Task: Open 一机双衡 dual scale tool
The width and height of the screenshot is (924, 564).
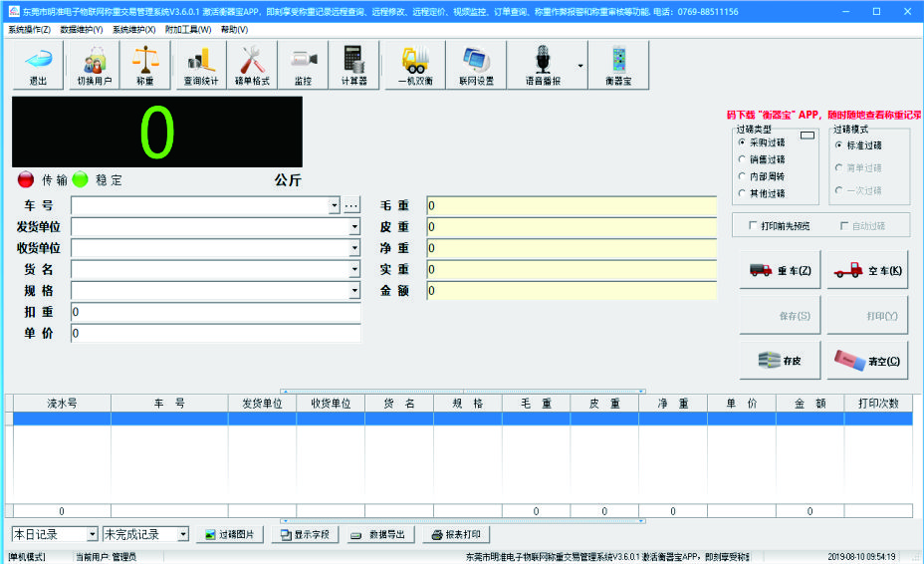Action: 415,65
